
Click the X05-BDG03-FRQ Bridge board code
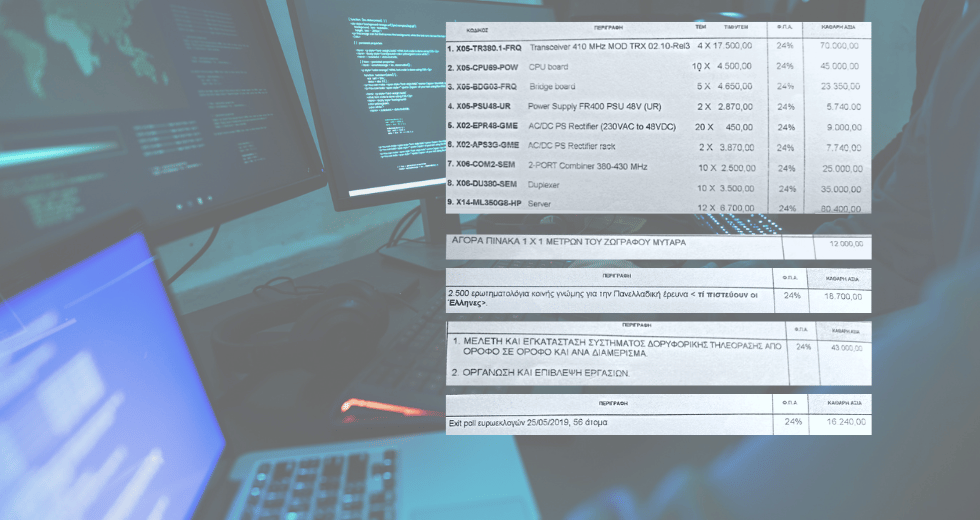pos(487,87)
